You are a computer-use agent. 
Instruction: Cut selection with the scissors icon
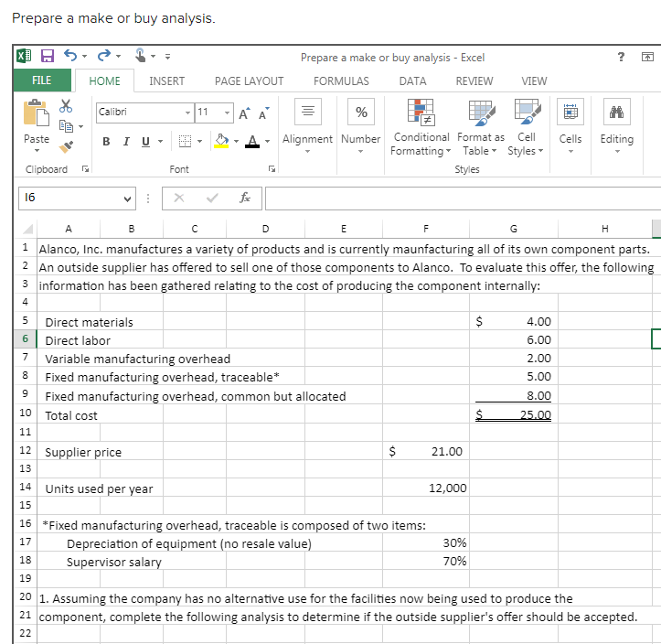click(66, 106)
